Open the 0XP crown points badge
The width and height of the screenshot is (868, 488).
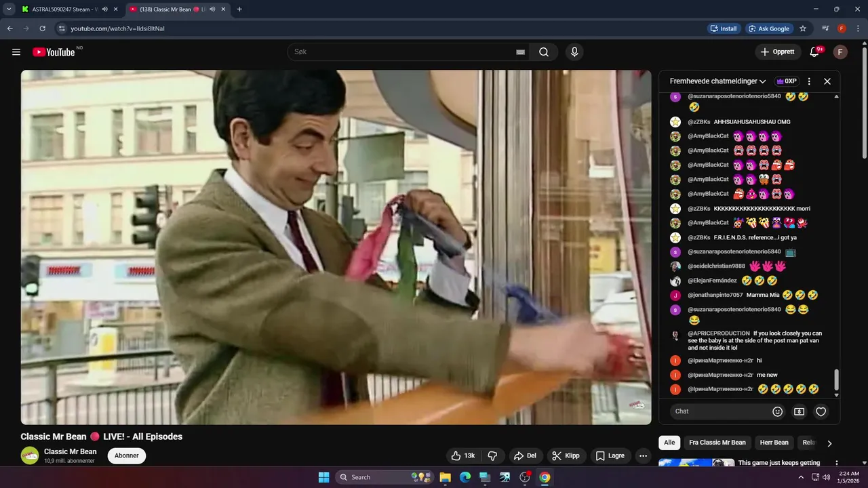787,81
